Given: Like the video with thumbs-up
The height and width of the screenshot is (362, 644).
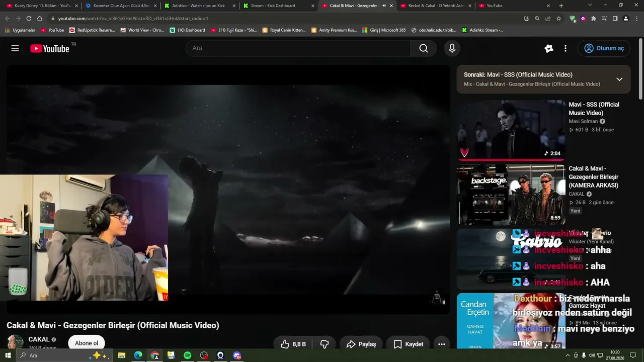Looking at the screenshot, I should 293,344.
